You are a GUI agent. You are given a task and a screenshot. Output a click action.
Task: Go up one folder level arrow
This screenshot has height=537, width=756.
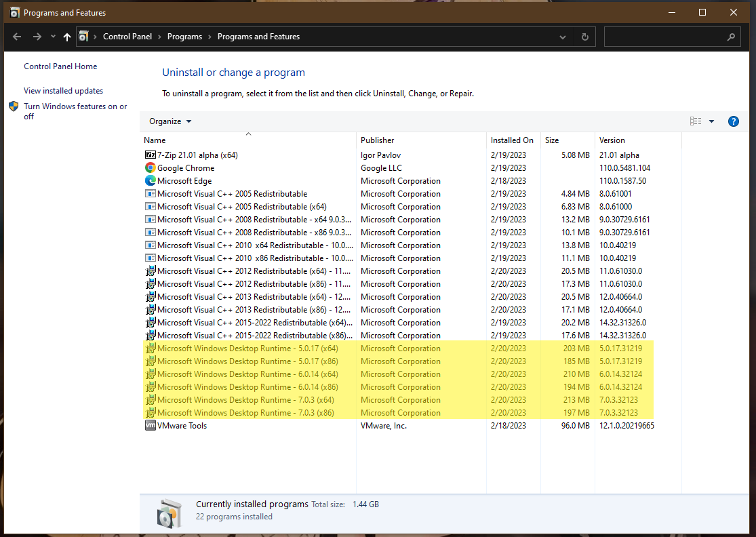[x=66, y=37]
